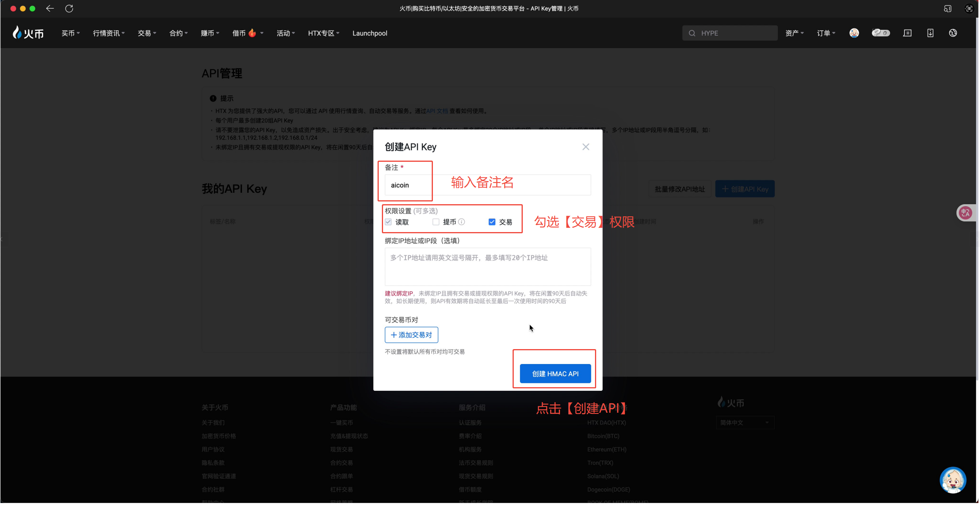
Task: Click the HTX flame logo
Action: coord(28,33)
